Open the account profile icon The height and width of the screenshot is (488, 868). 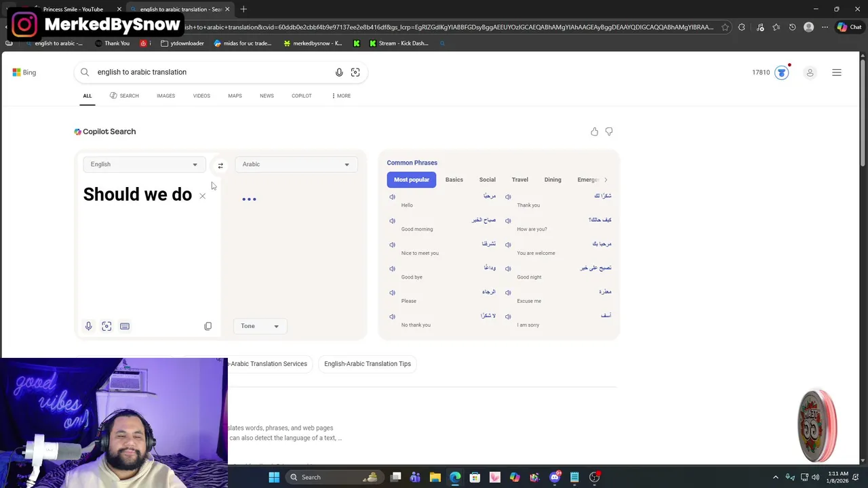[810, 73]
